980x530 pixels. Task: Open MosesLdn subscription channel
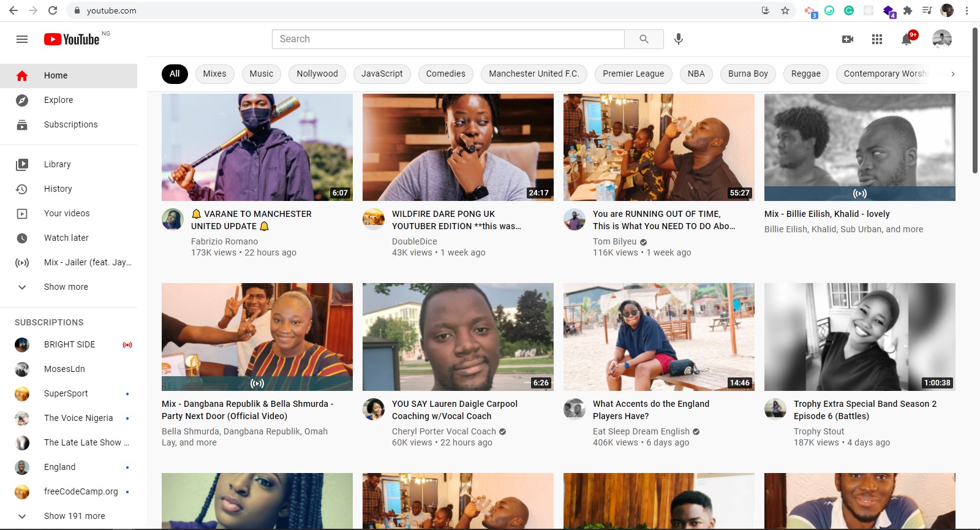[69, 369]
